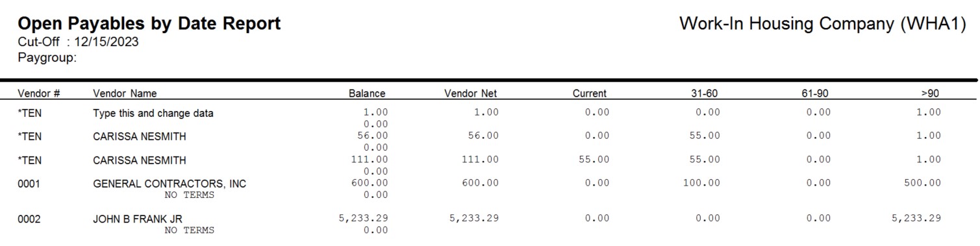
Task: Click vendor number 0002
Action: (29, 219)
